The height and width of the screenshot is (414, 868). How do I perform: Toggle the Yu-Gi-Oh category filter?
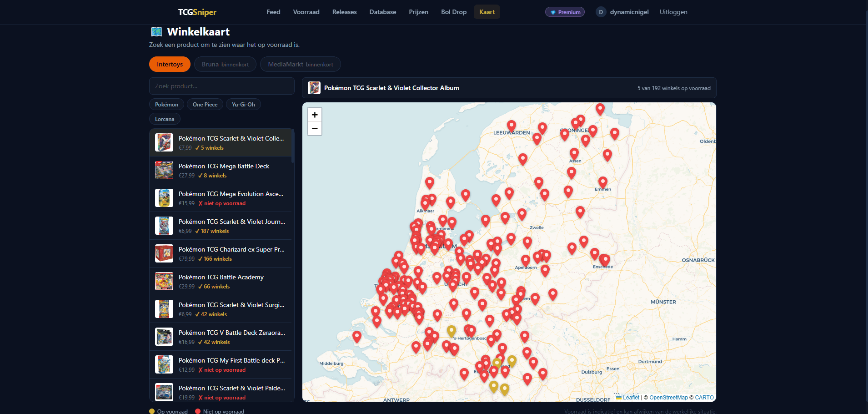tap(243, 105)
